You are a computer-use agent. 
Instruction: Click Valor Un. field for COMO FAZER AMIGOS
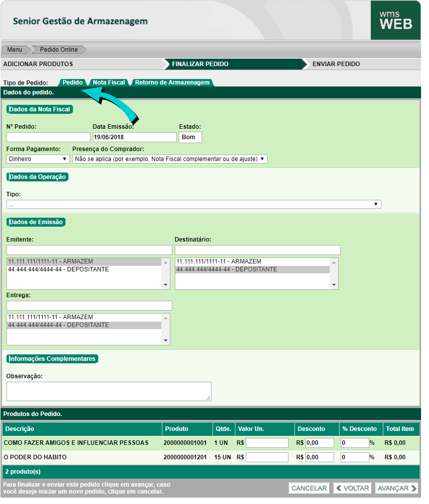pyautogui.click(x=267, y=443)
